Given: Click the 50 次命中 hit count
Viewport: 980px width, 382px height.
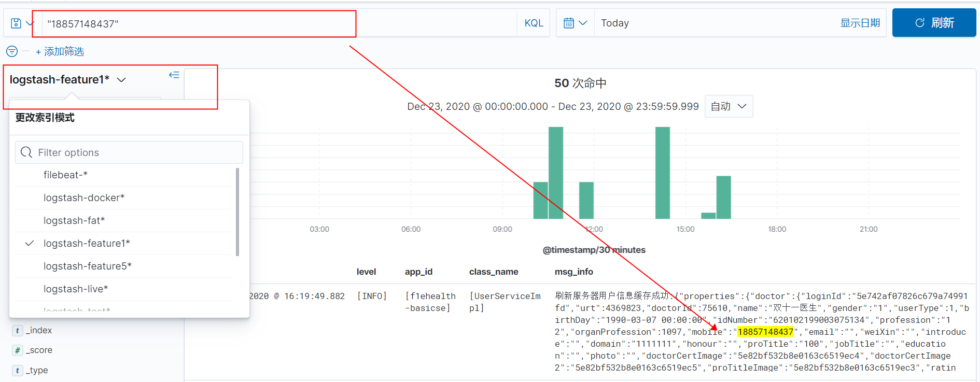Looking at the screenshot, I should click(580, 83).
